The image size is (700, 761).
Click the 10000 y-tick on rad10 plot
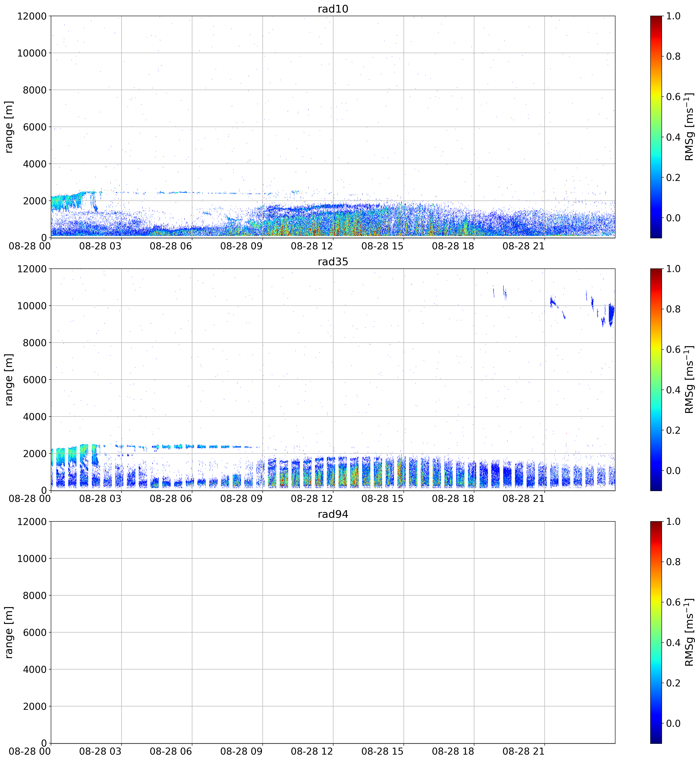32,53
